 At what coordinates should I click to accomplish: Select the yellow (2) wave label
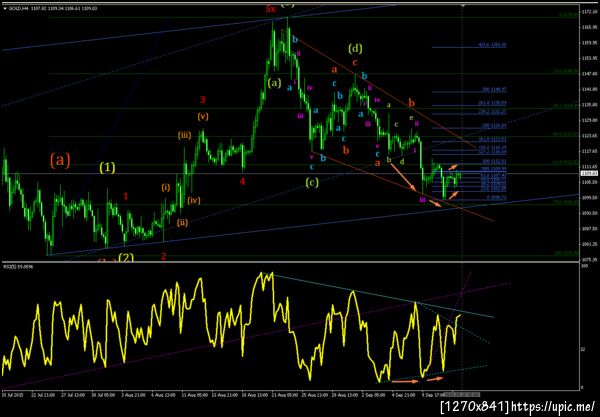point(126,257)
